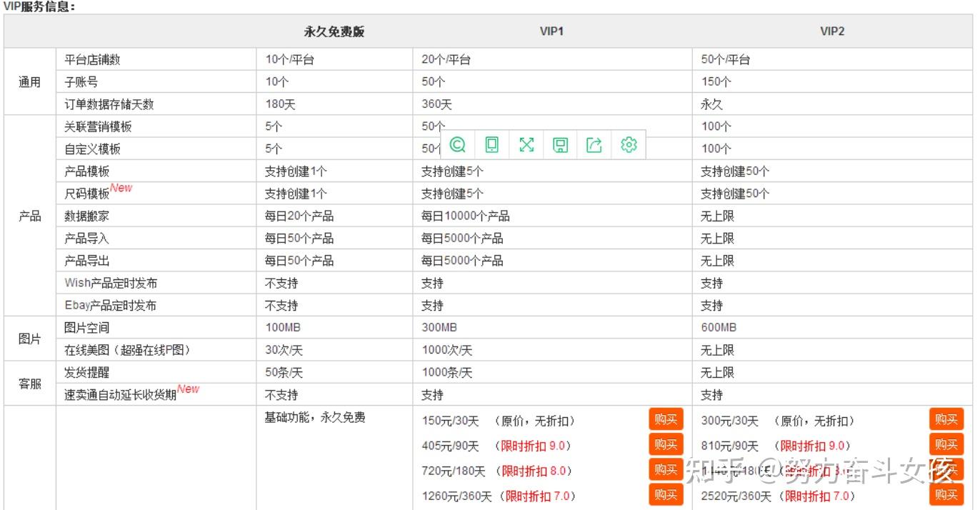Click 购买 for the 300元/30天 VIP2 plan

(x=946, y=419)
